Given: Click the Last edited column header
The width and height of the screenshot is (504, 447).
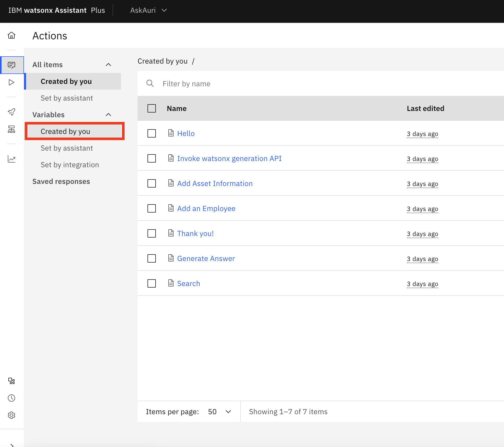Looking at the screenshot, I should 426,108.
